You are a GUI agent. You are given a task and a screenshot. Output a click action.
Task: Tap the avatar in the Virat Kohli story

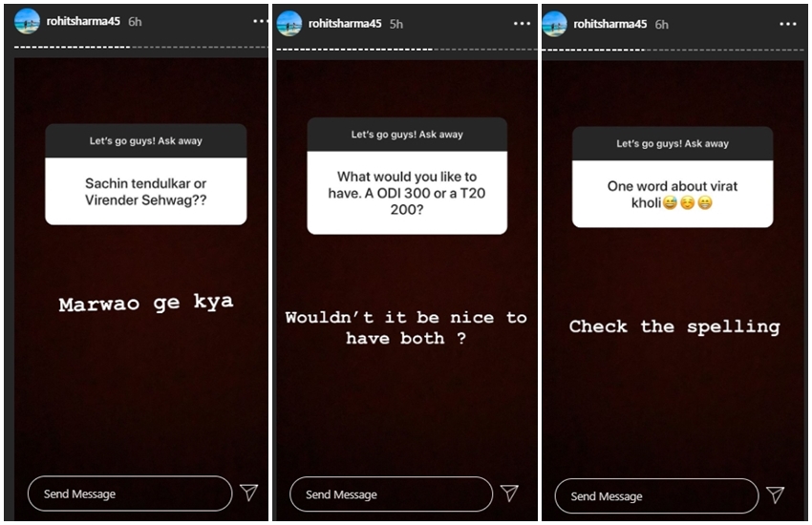[x=555, y=24]
